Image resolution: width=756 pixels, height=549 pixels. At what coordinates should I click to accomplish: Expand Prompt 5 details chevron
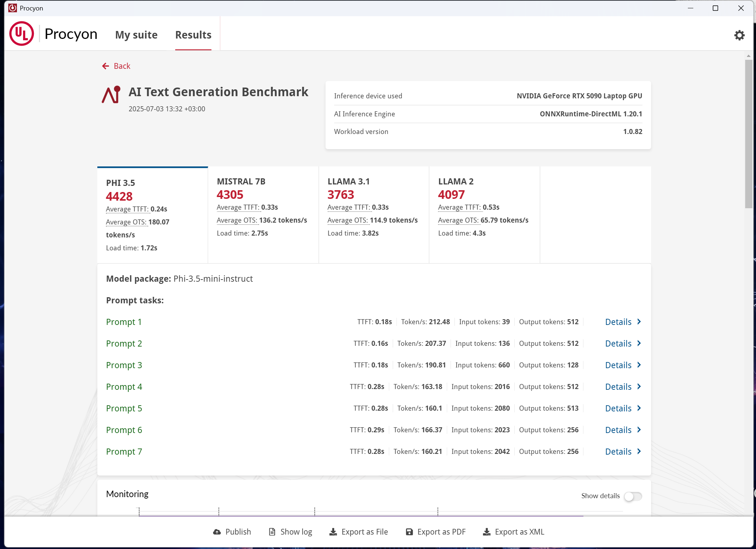(639, 408)
